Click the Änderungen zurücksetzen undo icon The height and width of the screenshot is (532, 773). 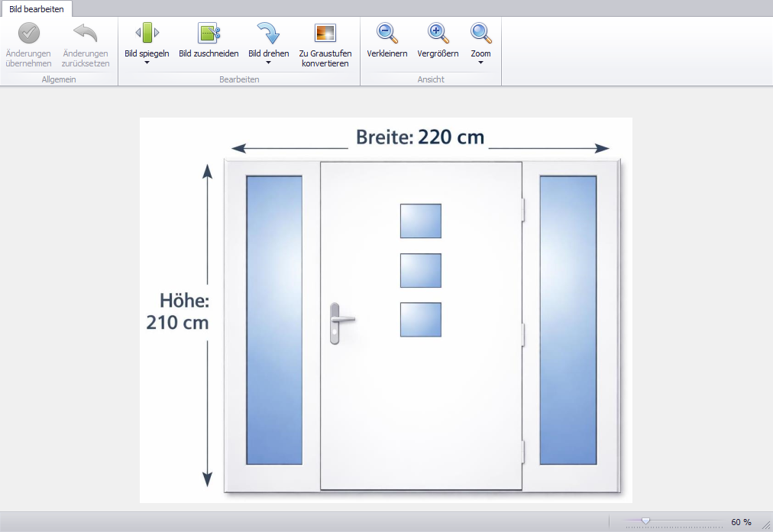[86, 34]
